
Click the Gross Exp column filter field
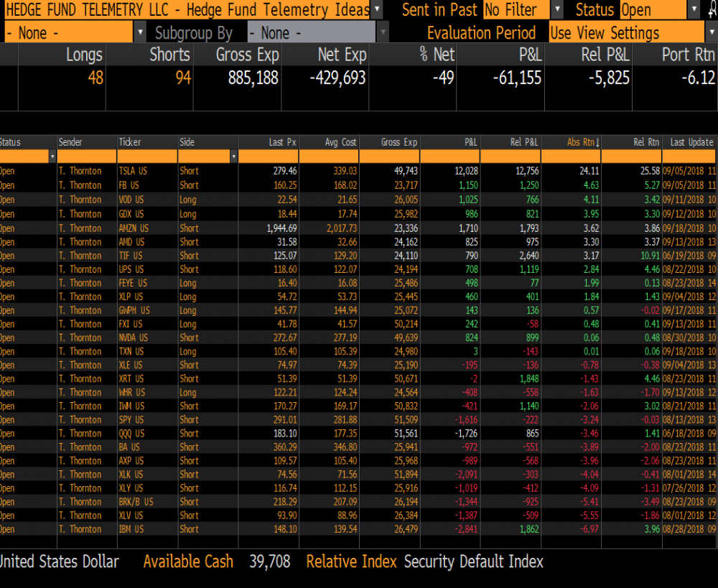389,157
